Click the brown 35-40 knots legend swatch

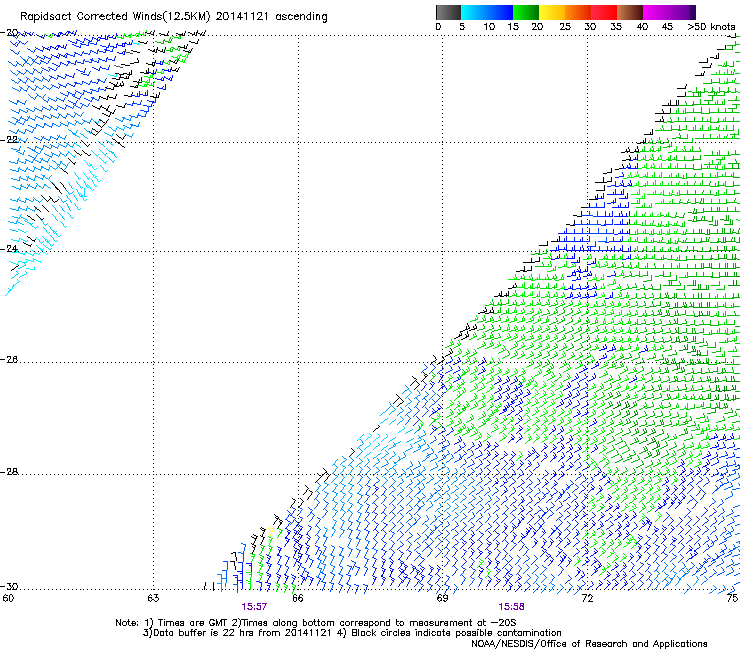tap(630, 12)
